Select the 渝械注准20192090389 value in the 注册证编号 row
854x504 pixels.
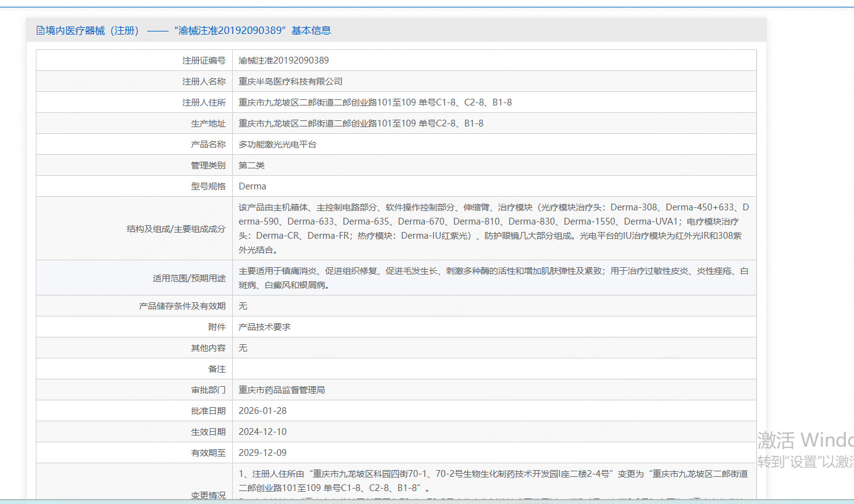pyautogui.click(x=284, y=60)
